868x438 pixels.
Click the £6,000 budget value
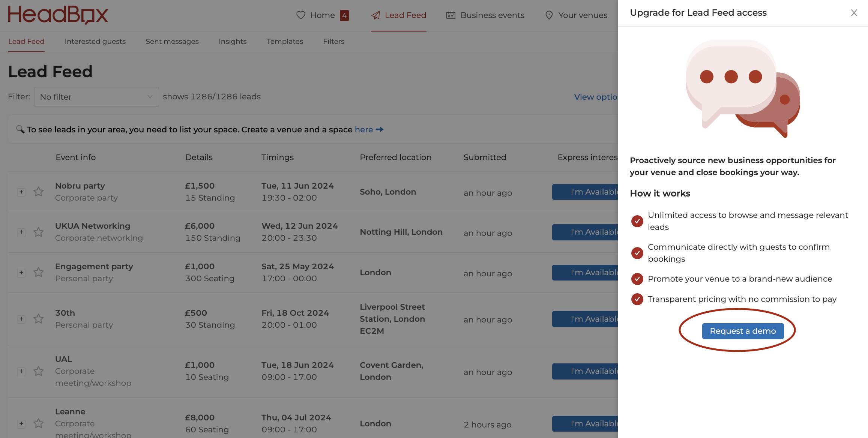pyautogui.click(x=200, y=226)
